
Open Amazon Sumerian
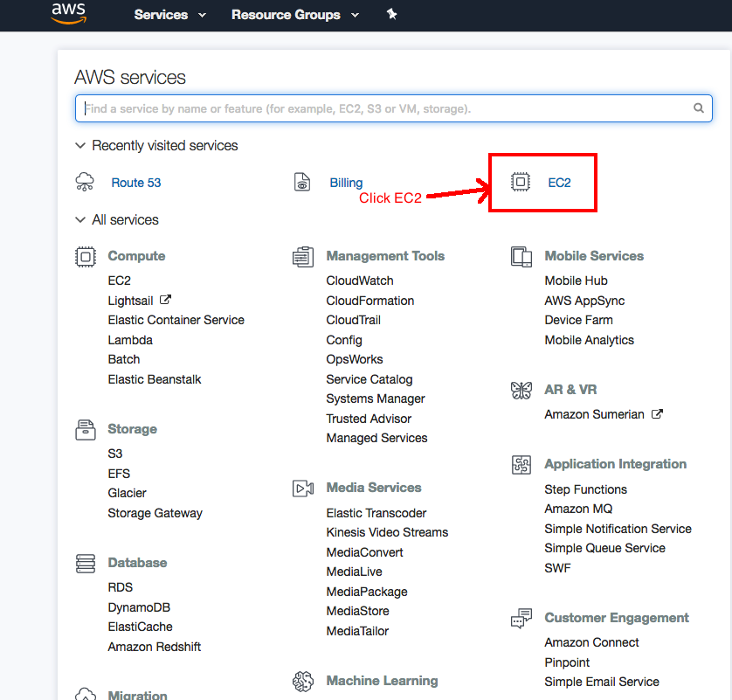coord(594,414)
